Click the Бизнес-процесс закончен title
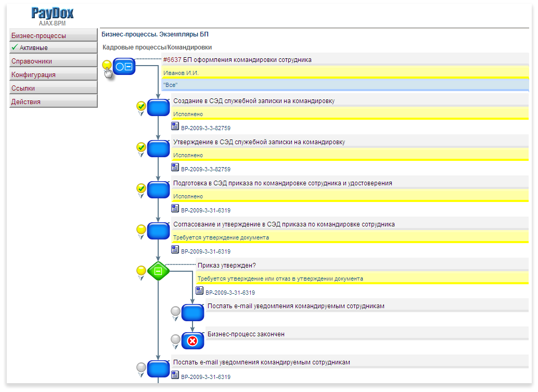The height and width of the screenshot is (392, 538). tap(246, 334)
